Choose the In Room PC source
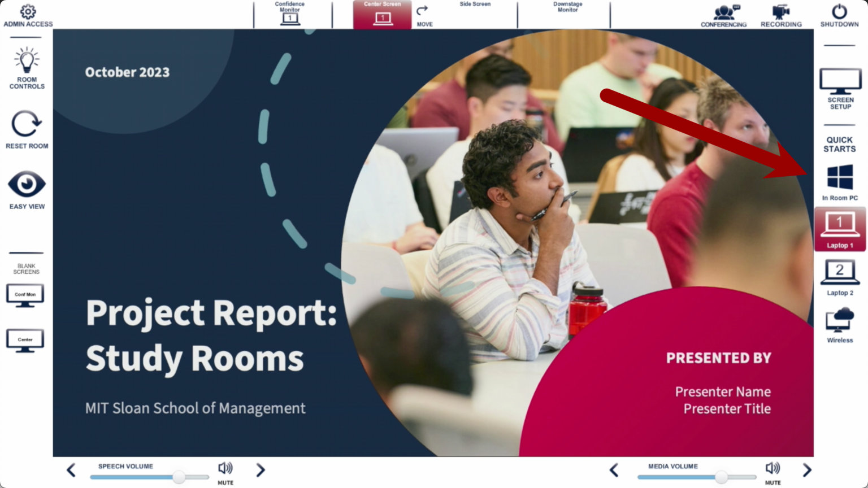This screenshot has height=488, width=868. (840, 182)
